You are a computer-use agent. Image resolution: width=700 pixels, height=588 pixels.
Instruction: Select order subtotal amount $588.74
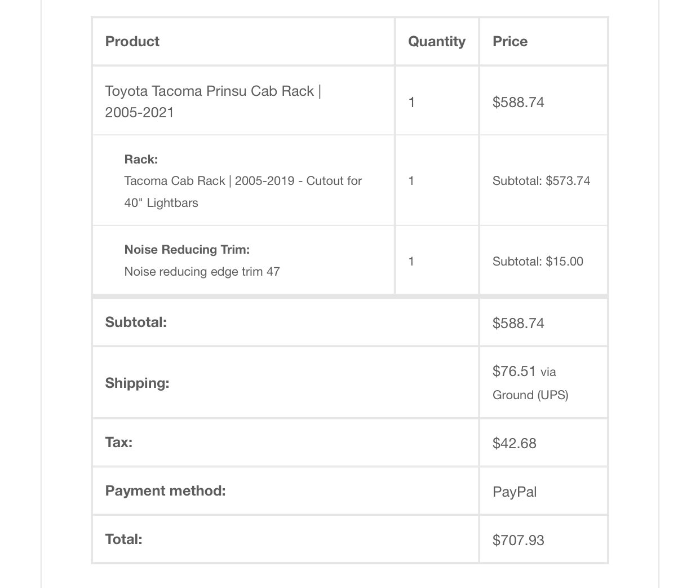click(518, 323)
